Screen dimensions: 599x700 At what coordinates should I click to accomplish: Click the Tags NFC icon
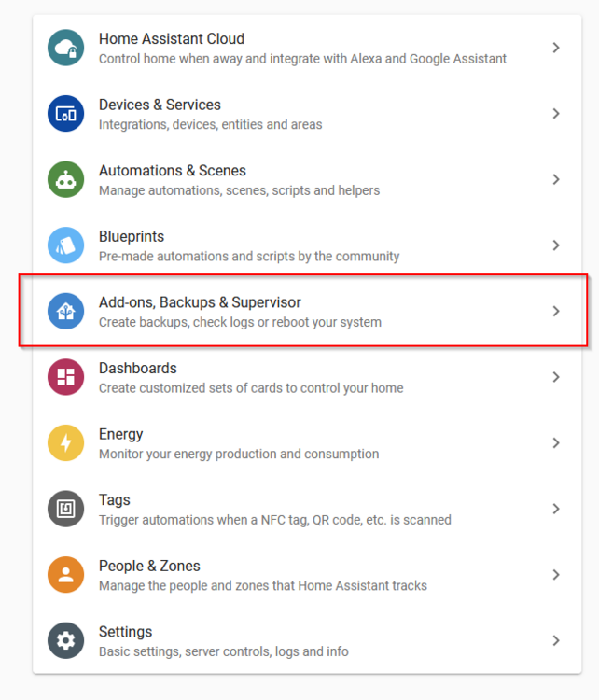click(66, 509)
